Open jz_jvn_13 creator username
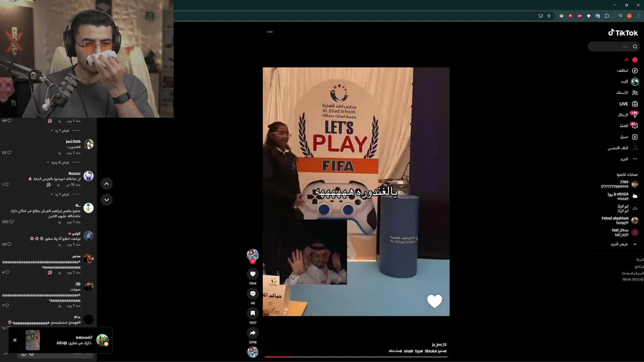The width and height of the screenshot is (644, 362). pyautogui.click(x=439, y=344)
